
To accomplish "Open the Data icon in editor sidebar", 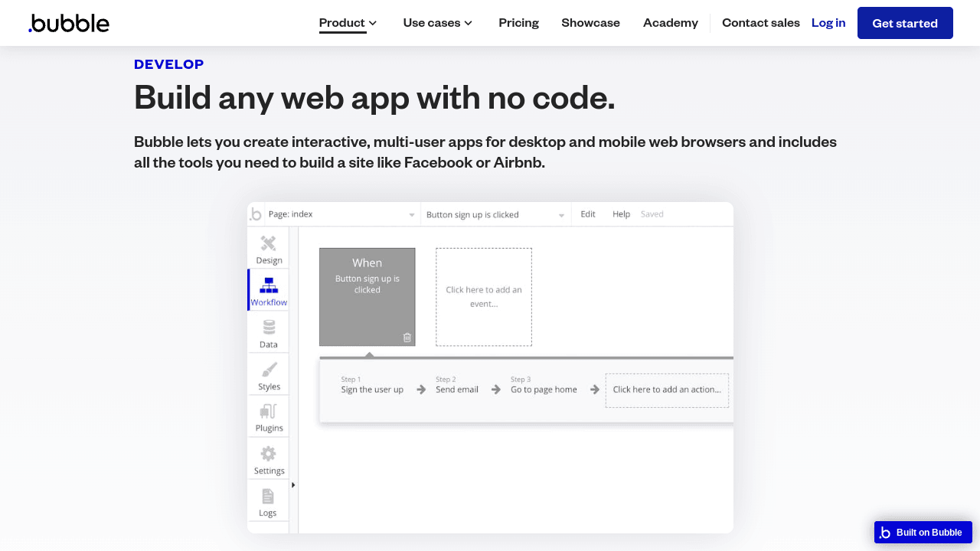I will tap(269, 328).
